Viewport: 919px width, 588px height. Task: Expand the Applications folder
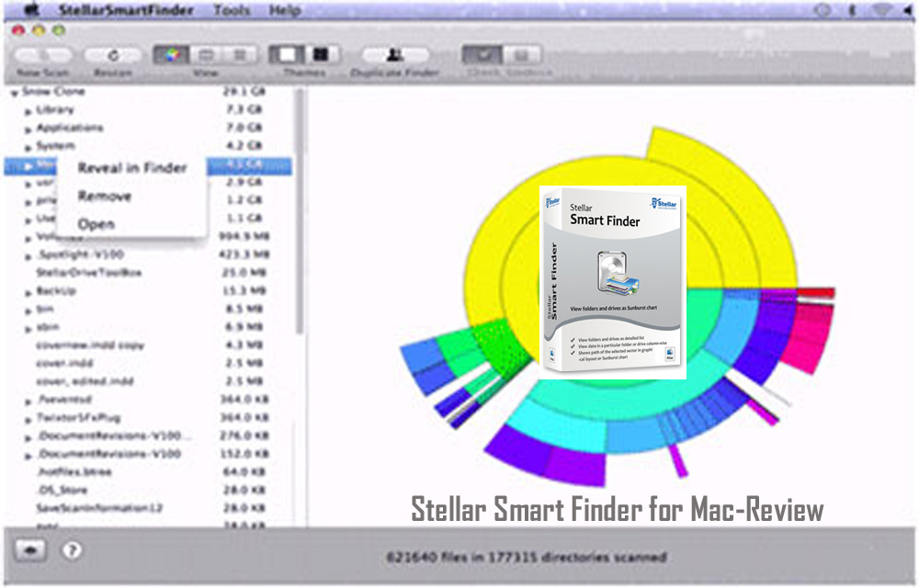pos(28,129)
